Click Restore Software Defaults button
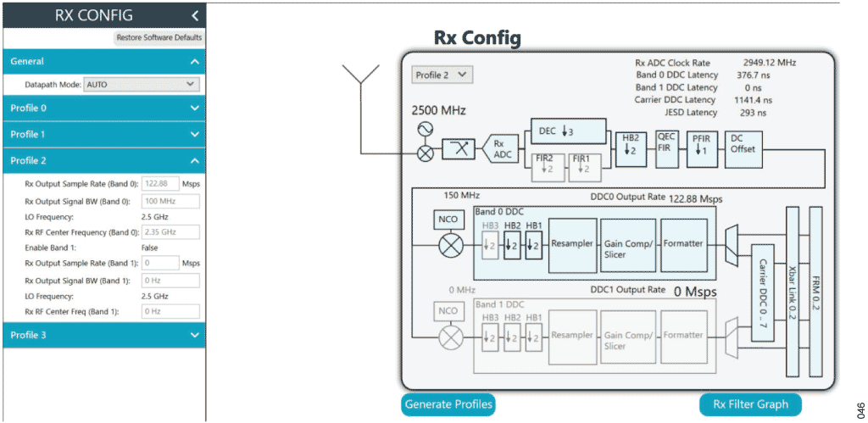This screenshot has height=423, width=868. 159,37
